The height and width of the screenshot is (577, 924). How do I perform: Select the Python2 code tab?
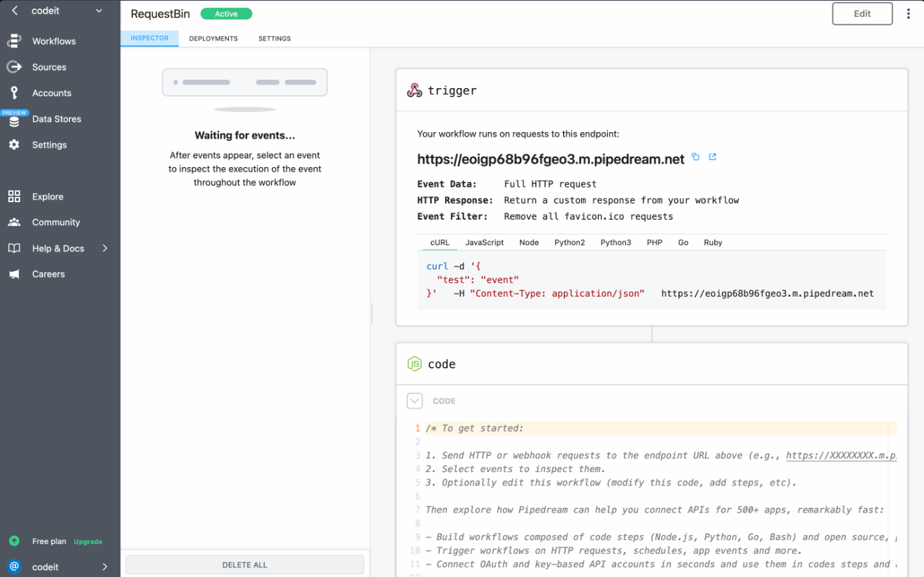[x=569, y=243]
